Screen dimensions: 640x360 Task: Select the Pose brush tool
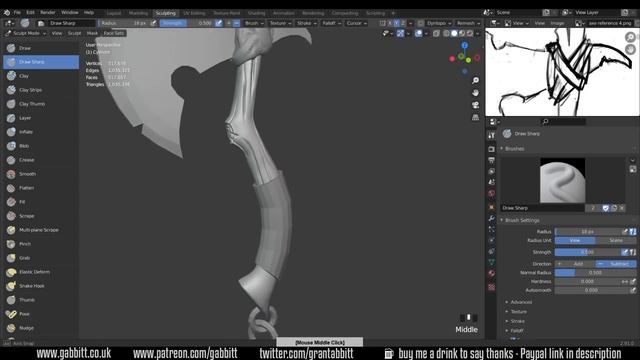(41, 314)
